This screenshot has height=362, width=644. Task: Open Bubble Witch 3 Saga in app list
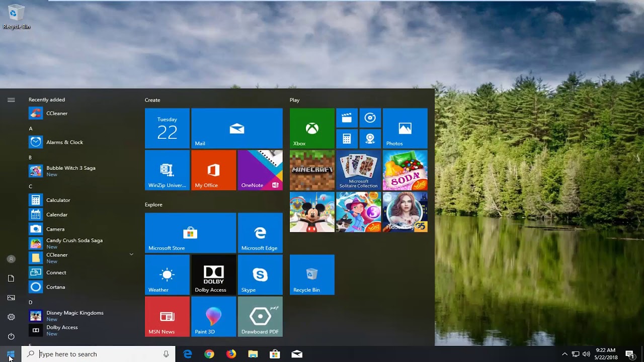click(83, 171)
